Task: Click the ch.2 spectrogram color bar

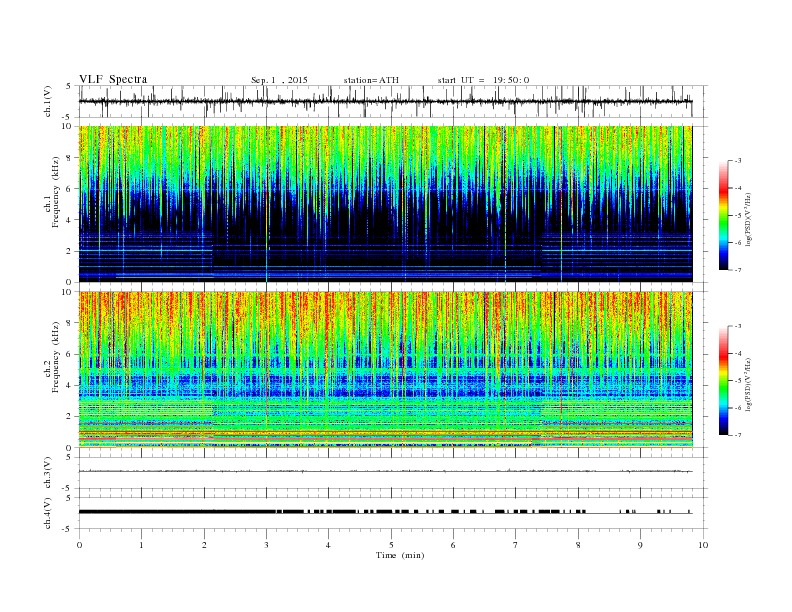Action: [x=724, y=381]
